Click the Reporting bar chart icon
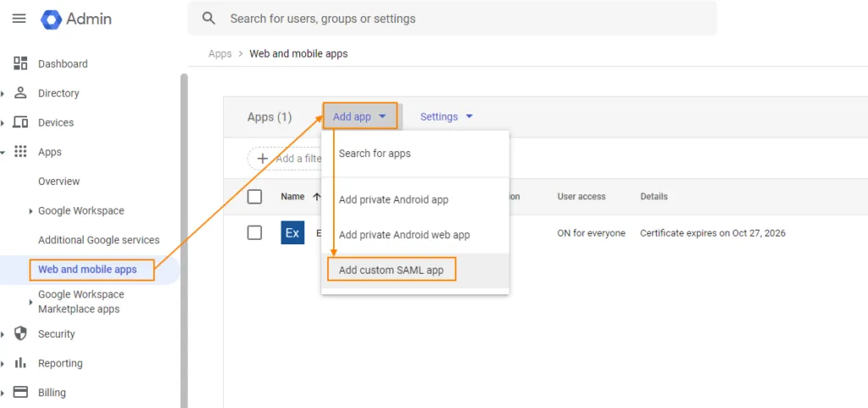 [20, 362]
